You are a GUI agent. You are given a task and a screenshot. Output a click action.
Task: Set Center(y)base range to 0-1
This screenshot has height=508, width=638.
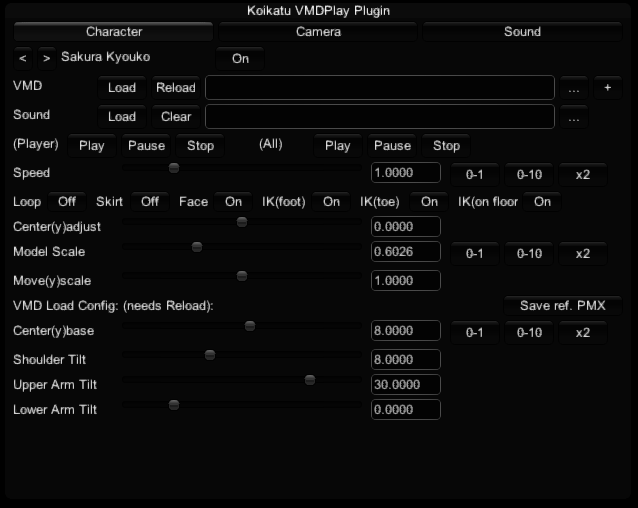(x=474, y=332)
